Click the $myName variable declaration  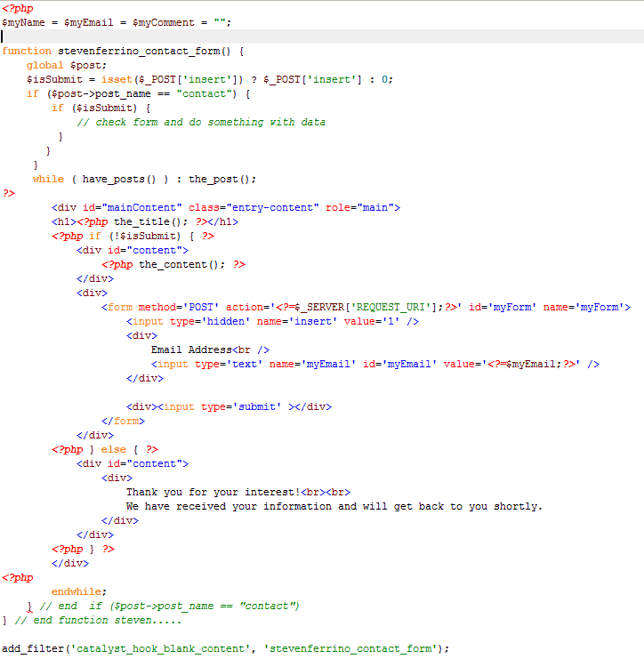coord(23,23)
